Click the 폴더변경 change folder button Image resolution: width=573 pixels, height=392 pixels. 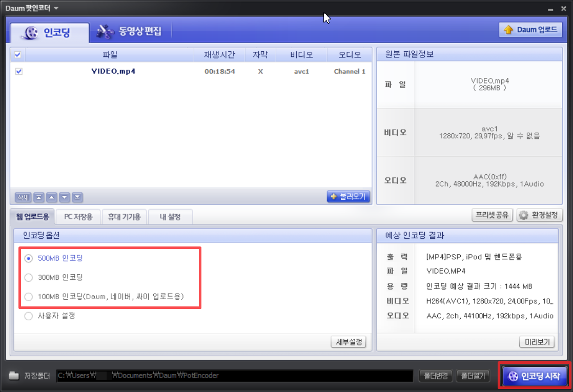436,376
